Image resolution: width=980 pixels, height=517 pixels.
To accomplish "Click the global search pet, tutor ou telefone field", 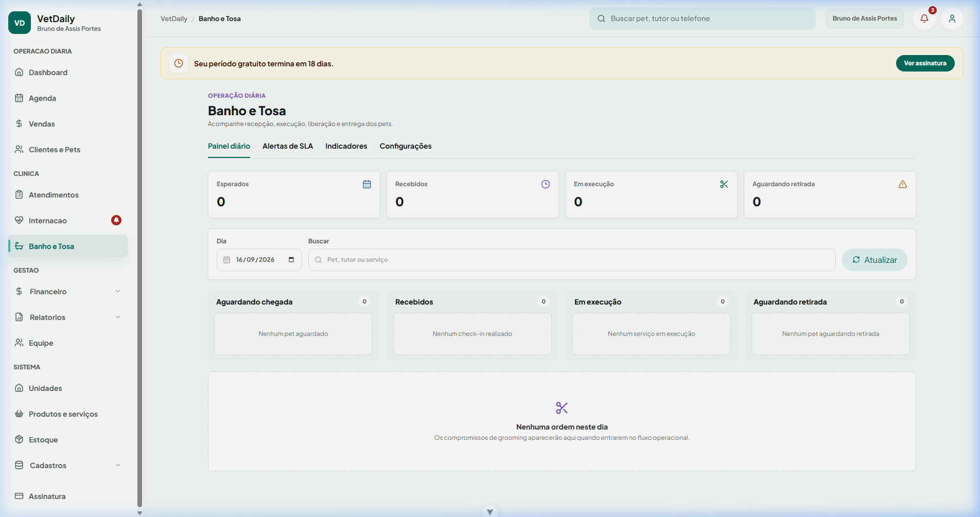I will [703, 19].
